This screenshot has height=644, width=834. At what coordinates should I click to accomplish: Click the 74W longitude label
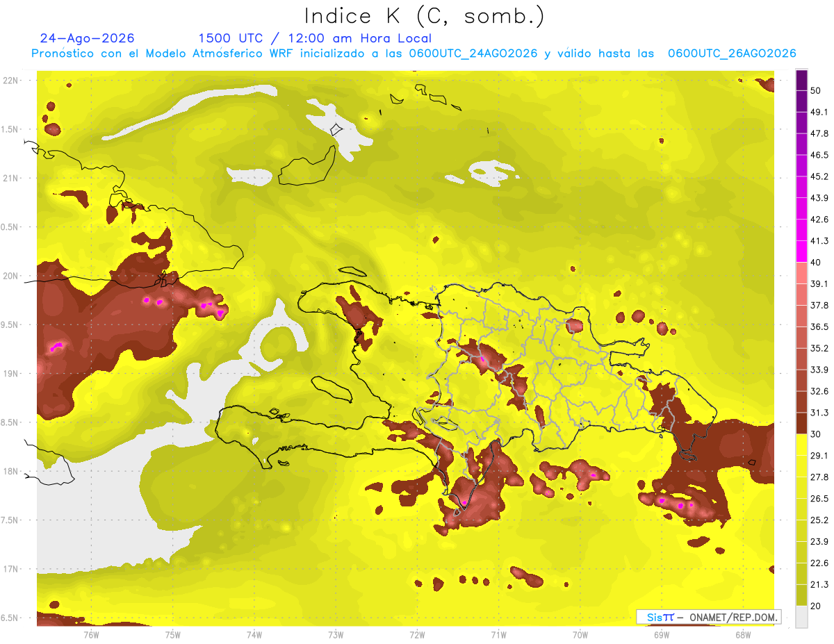tap(254, 634)
